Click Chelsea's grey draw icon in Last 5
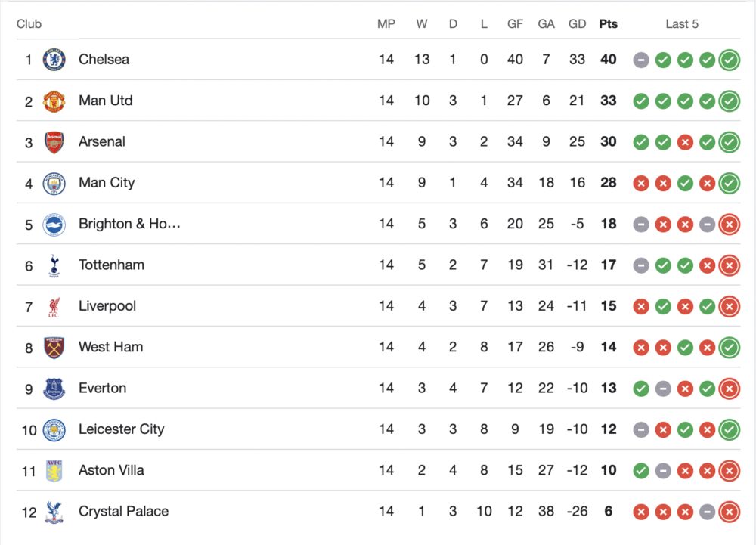The width and height of the screenshot is (756, 545). point(641,60)
